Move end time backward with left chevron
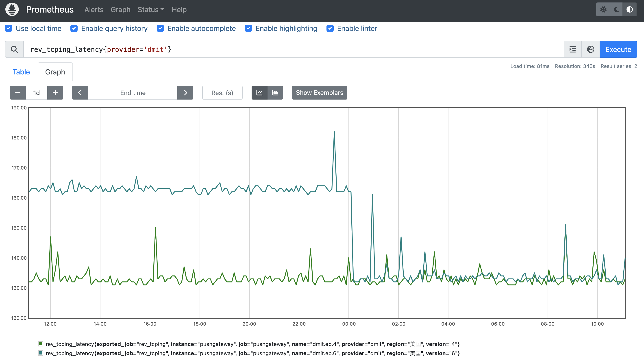 coord(80,93)
